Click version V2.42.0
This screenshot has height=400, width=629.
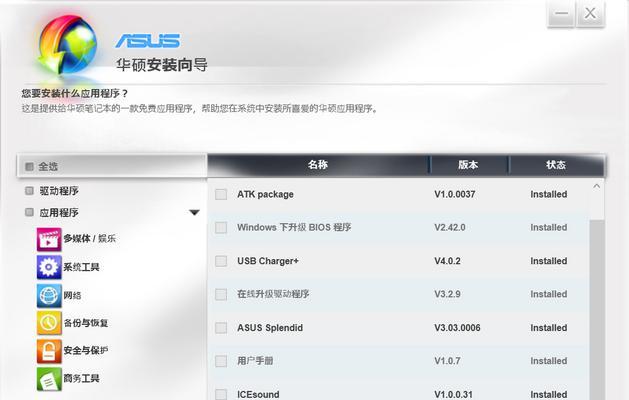(450, 227)
